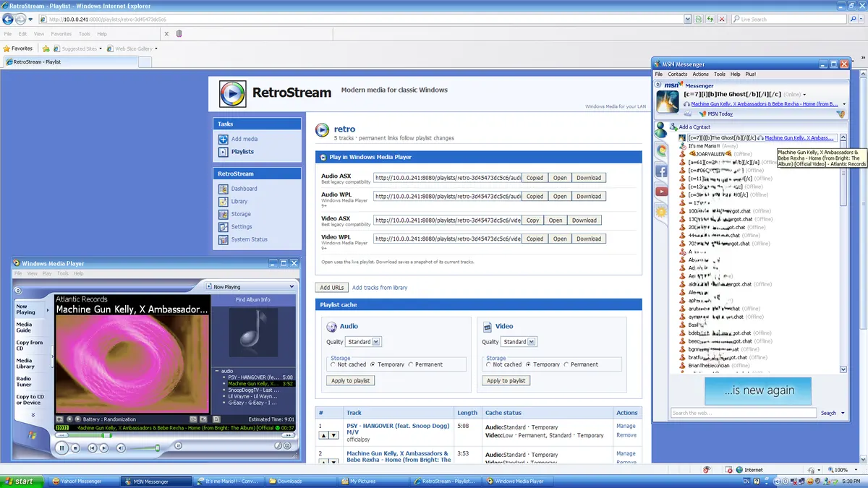
Task: Open the Favorites menu in Internet Explorer
Action: [x=61, y=34]
